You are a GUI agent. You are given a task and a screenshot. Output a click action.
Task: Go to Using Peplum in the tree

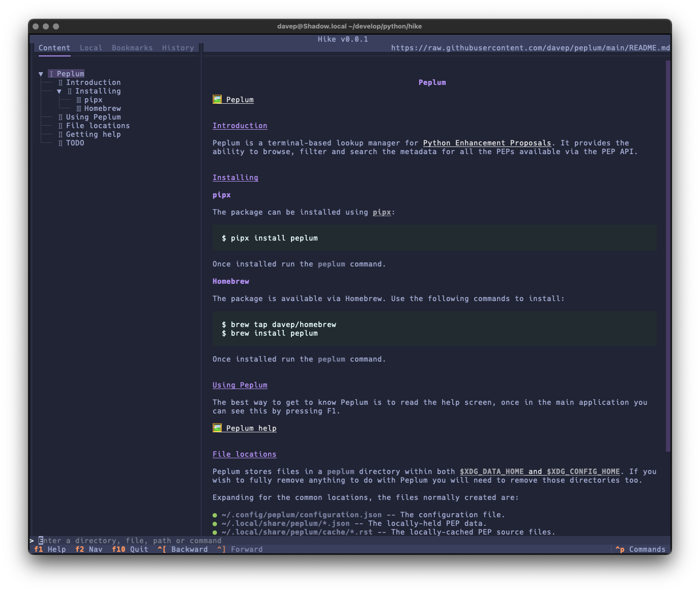[93, 117]
